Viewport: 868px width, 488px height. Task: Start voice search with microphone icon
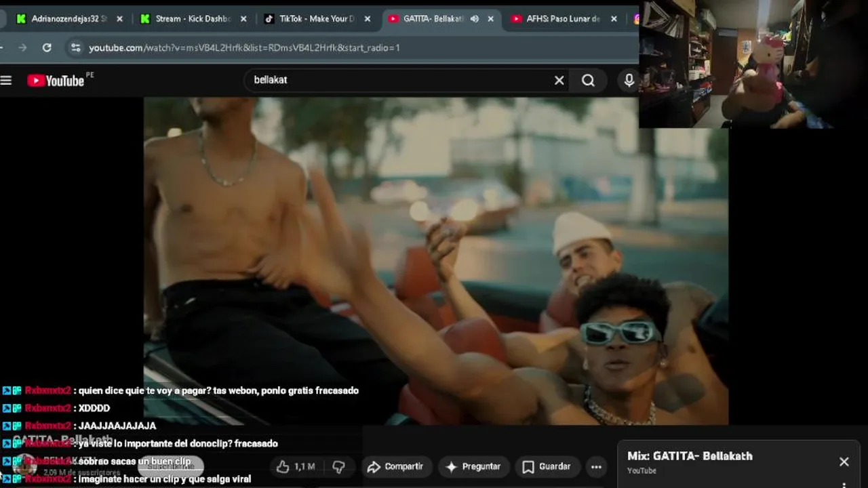[x=629, y=81]
